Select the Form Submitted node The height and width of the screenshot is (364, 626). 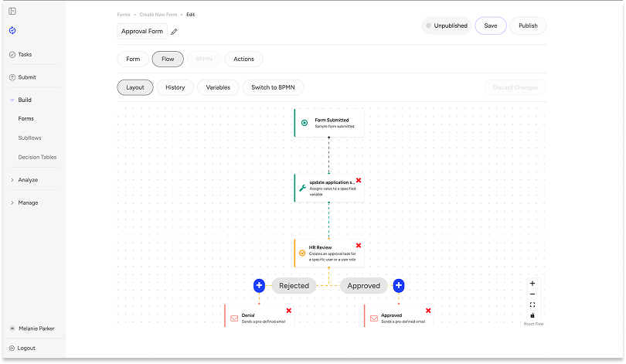click(x=329, y=123)
